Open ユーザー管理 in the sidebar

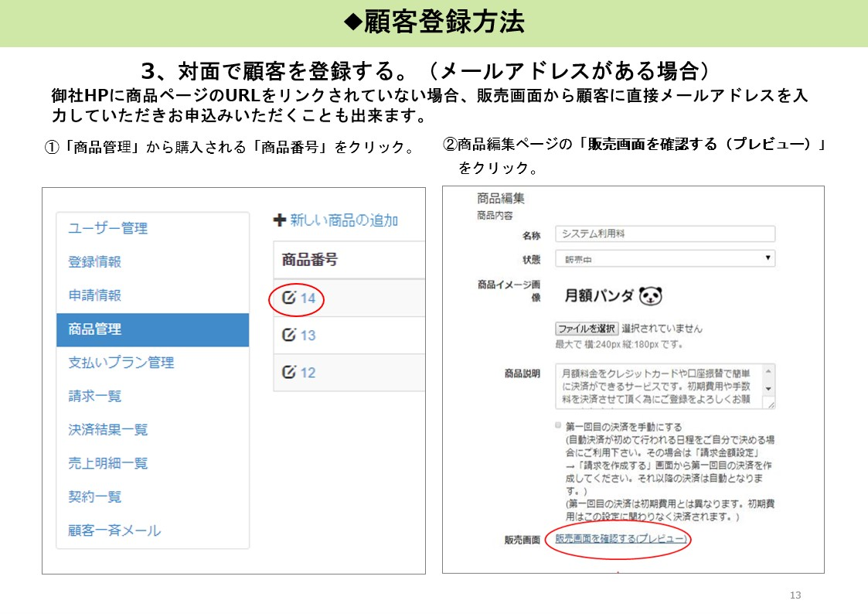107,228
